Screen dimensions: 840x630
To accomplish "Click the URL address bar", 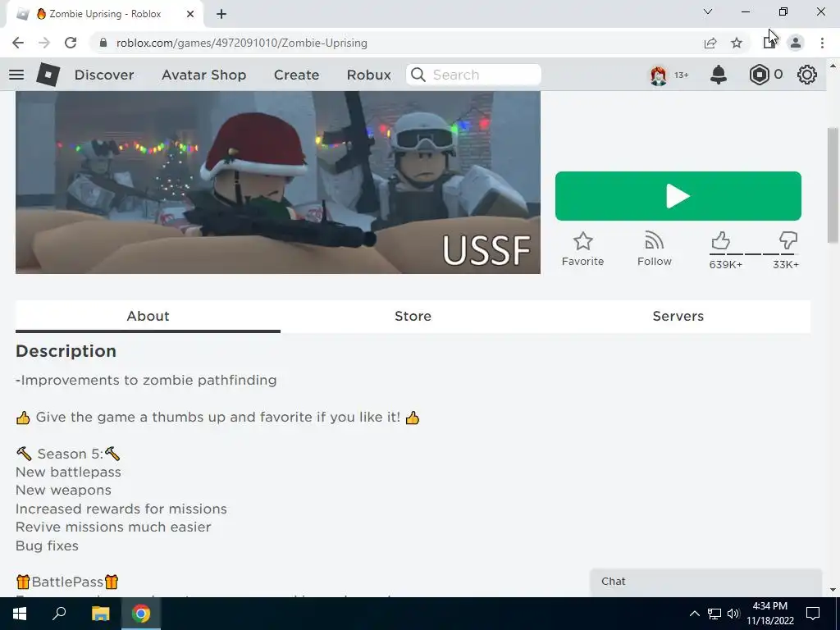I will tap(396, 43).
